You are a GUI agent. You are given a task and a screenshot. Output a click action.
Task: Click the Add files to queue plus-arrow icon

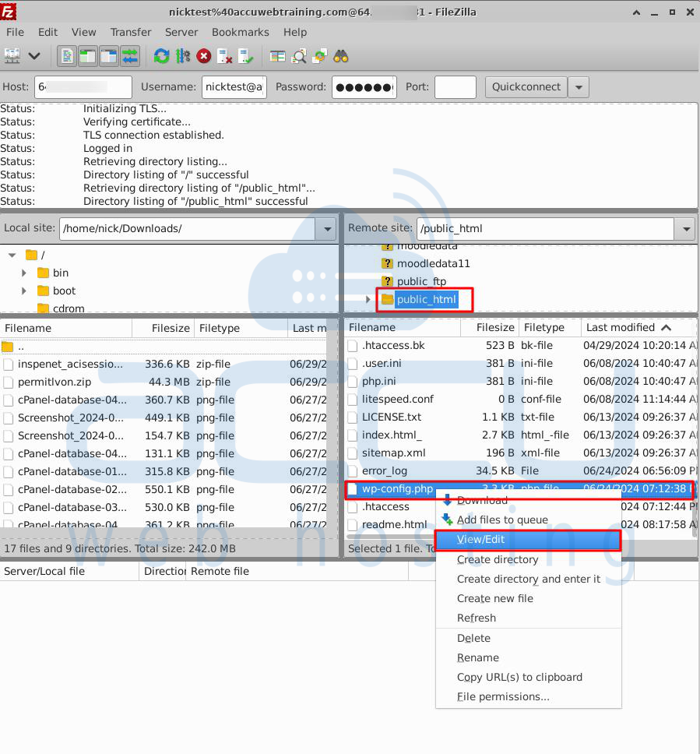pos(447,520)
